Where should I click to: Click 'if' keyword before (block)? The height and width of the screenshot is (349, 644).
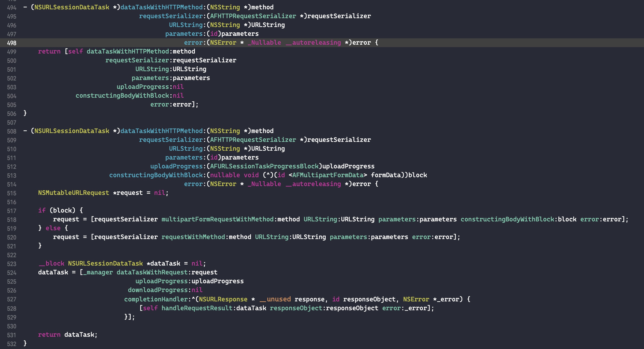point(42,210)
